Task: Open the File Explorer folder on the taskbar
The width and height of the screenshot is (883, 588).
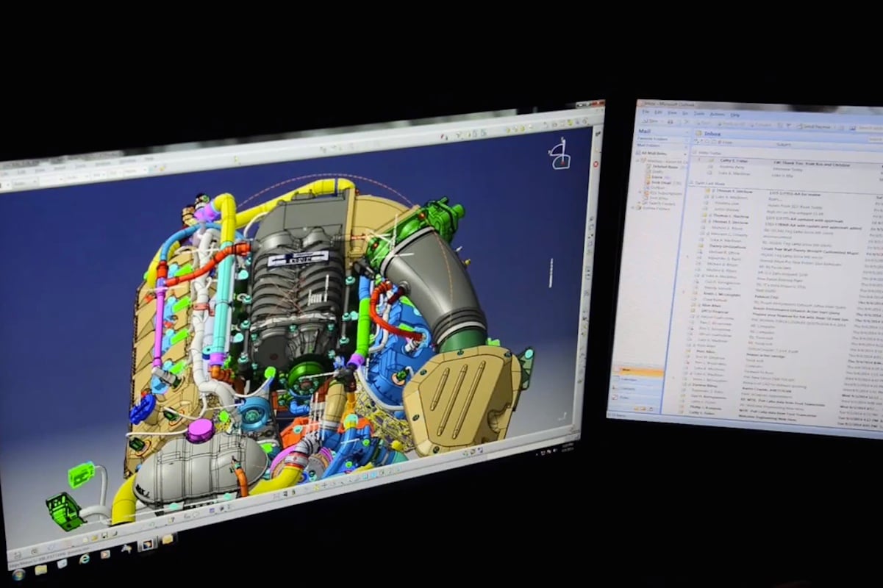Action: click(x=40, y=569)
